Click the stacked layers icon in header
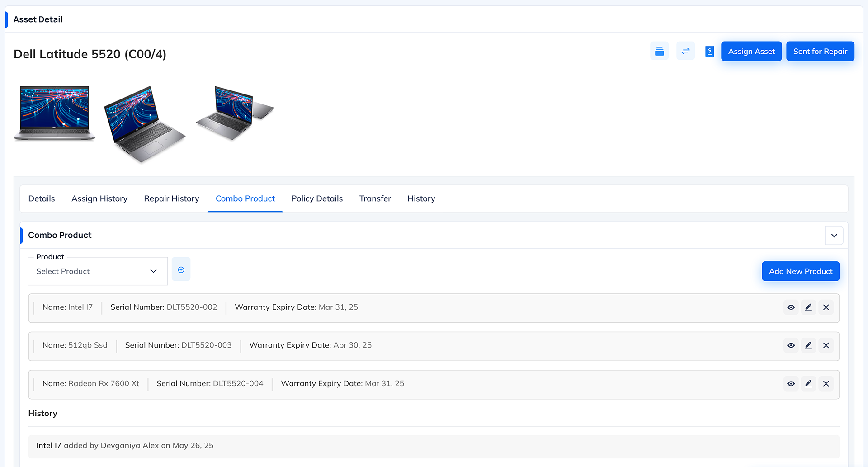 (659, 51)
